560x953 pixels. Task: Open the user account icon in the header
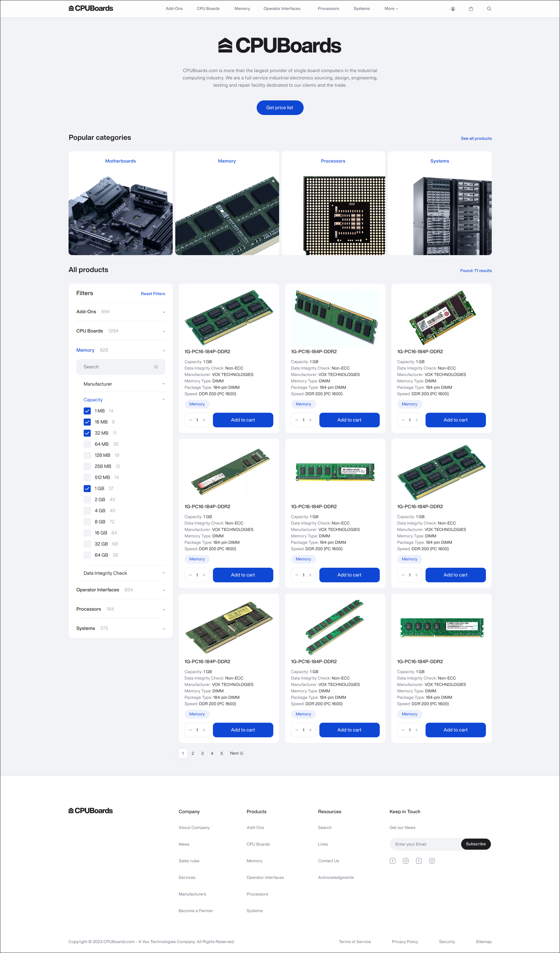coord(453,8)
